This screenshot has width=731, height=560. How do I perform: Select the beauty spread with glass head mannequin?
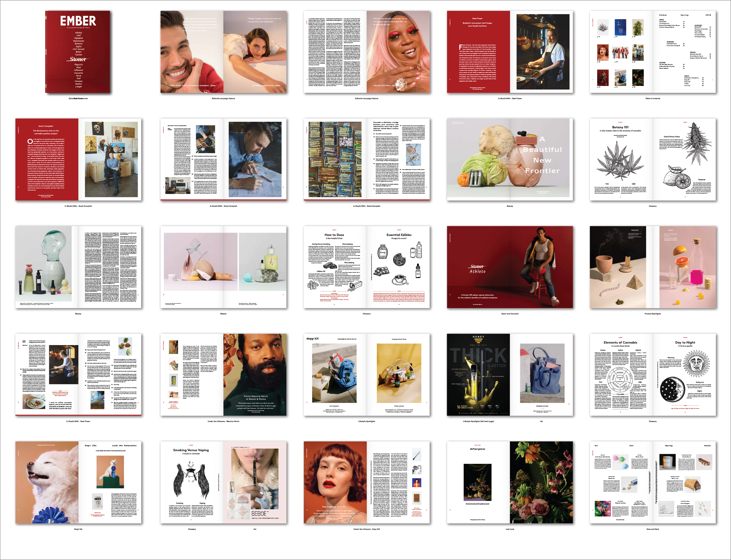(78, 267)
